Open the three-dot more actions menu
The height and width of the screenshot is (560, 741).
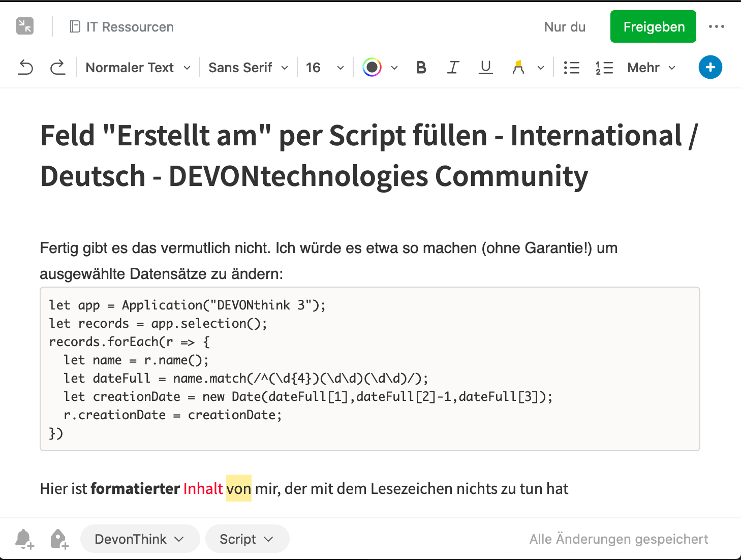pyautogui.click(x=717, y=26)
